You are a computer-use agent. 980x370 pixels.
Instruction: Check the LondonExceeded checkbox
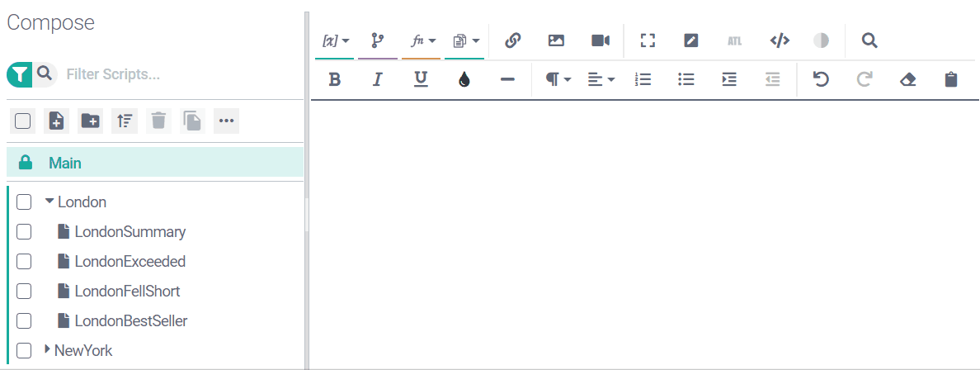tap(24, 262)
